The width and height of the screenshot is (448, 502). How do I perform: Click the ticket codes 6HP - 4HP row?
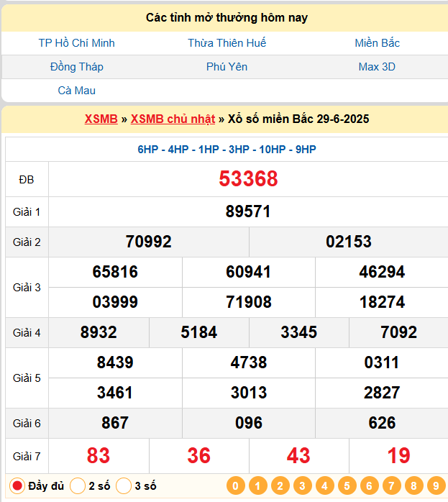click(x=227, y=149)
